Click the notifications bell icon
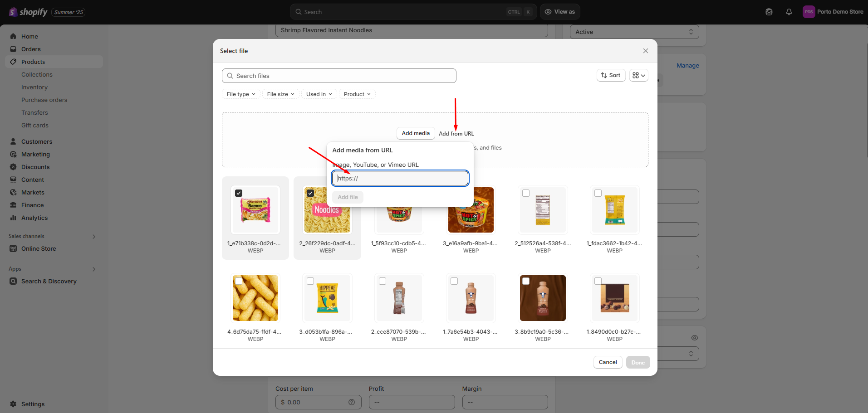The width and height of the screenshot is (868, 413). click(789, 12)
